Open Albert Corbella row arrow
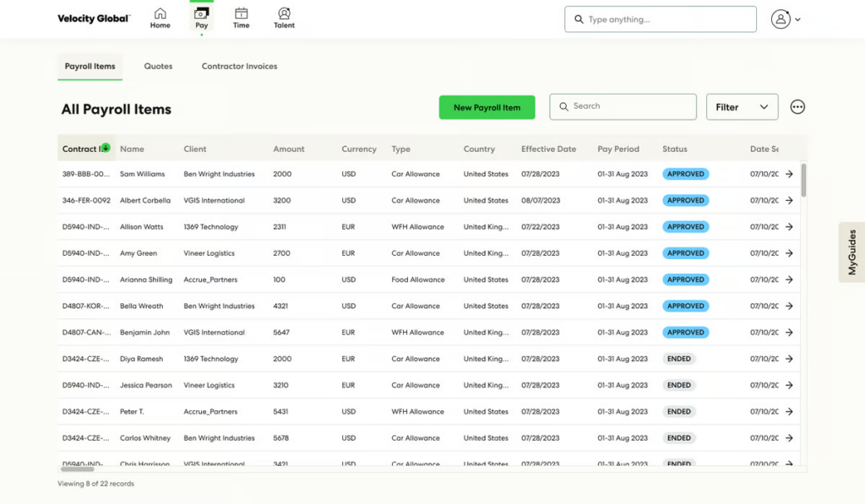Viewport: 865px width, 504px height. pos(790,200)
